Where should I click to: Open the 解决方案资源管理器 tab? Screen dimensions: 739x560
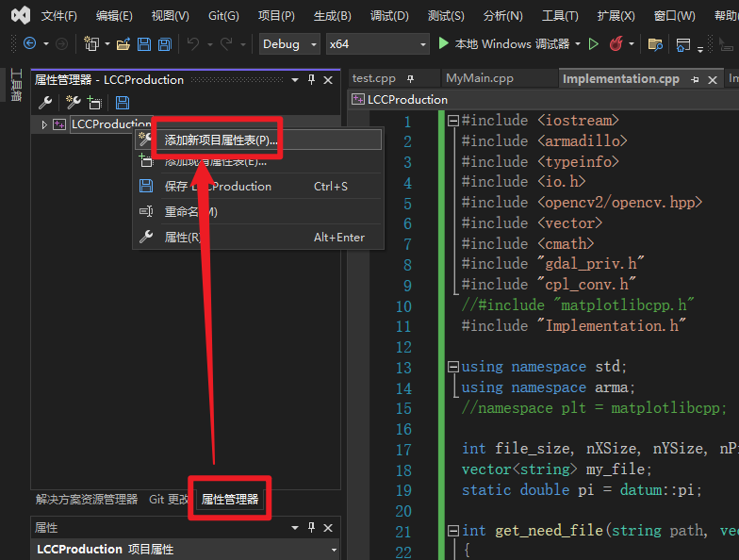tap(87, 500)
